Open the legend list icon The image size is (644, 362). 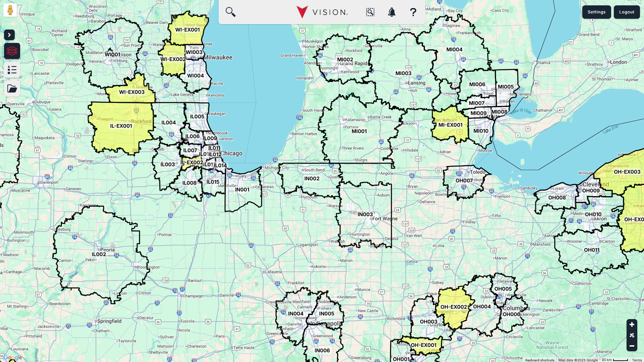[x=12, y=70]
